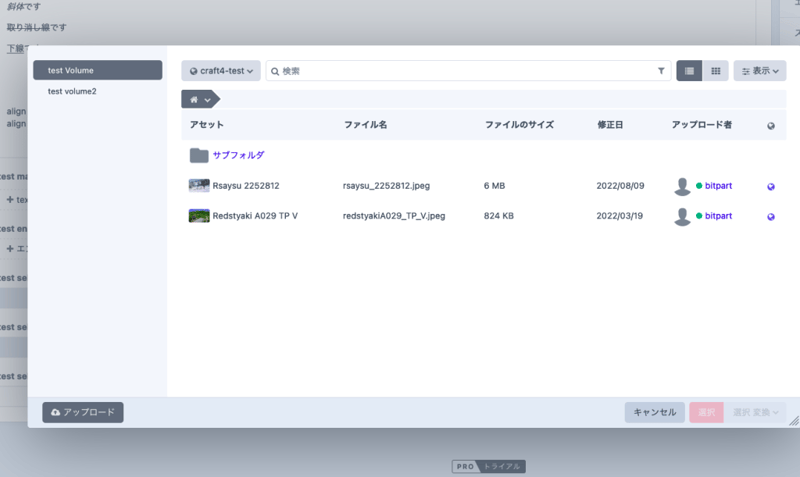Open the craft4-test site dropdown
This screenshot has width=800, height=477.
[x=221, y=71]
